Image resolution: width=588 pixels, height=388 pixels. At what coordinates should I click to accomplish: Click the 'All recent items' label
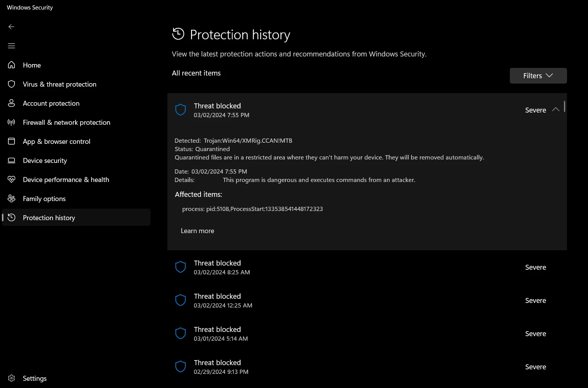click(x=196, y=73)
